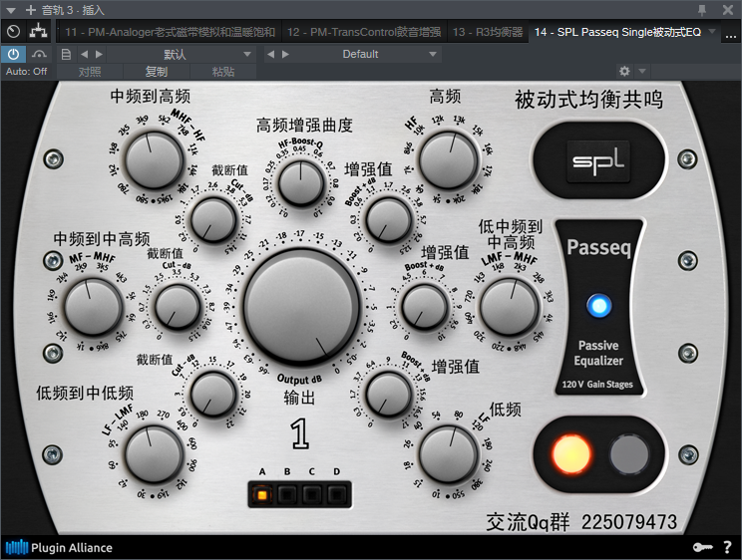Open the Plugin Alliance logo
The height and width of the screenshot is (560, 742).
tap(59, 548)
